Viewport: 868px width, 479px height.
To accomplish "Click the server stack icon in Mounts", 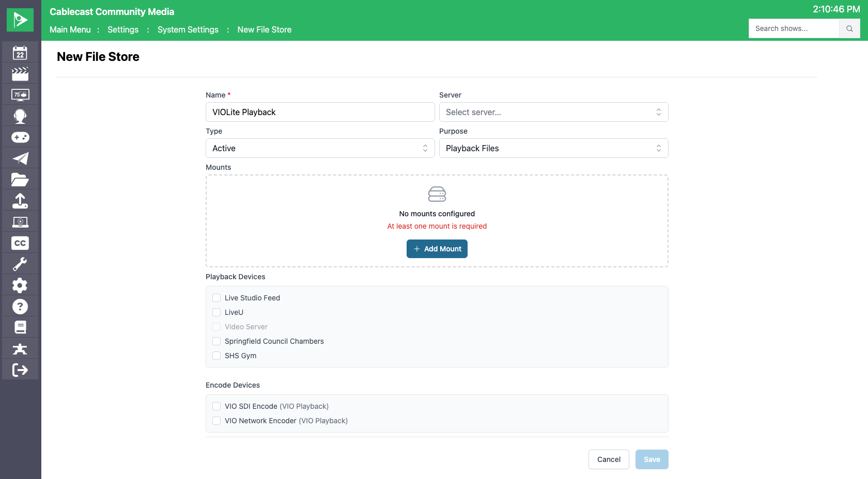I will [x=437, y=194].
